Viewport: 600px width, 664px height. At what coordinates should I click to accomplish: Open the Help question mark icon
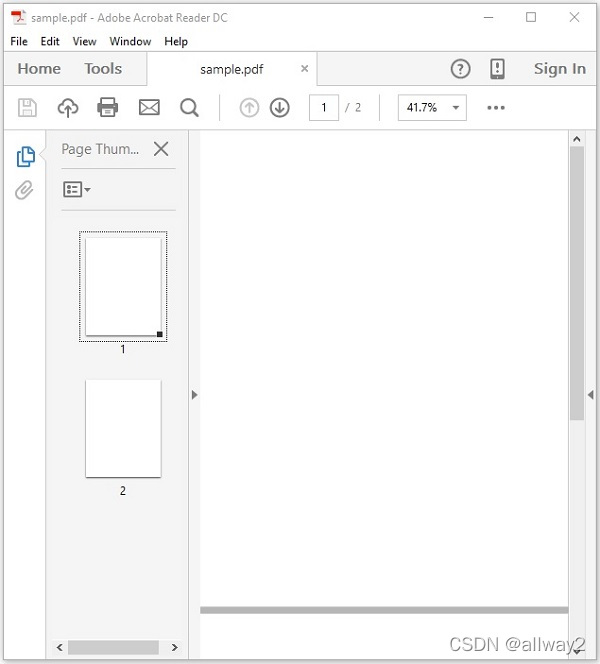tap(461, 69)
